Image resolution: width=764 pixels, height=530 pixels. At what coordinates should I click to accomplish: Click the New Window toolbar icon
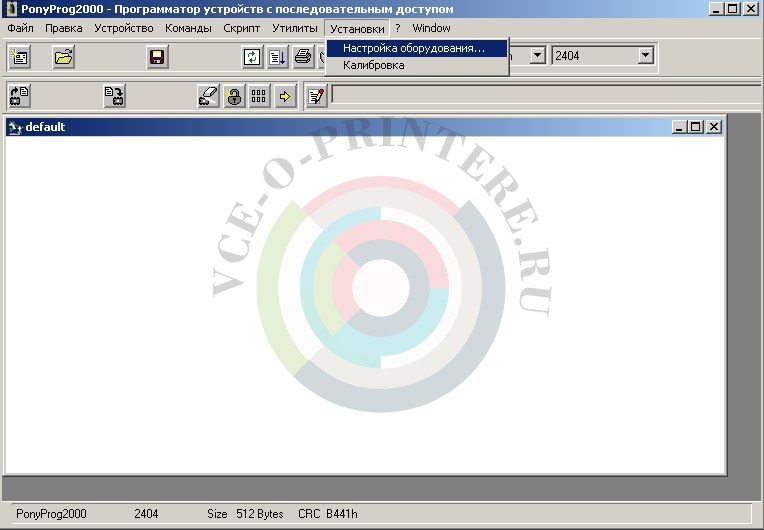(x=19, y=58)
